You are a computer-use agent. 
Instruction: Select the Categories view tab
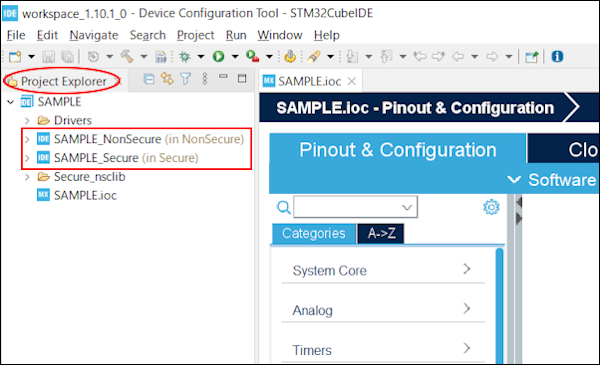[314, 233]
